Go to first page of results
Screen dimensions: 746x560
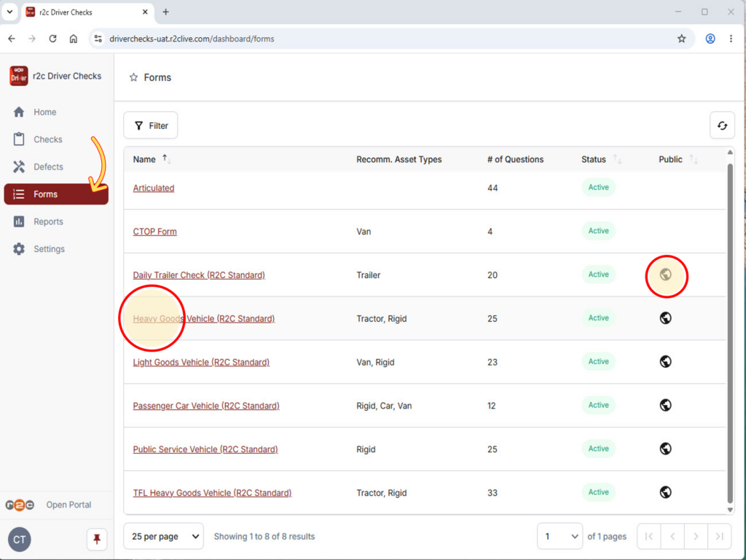tap(649, 536)
